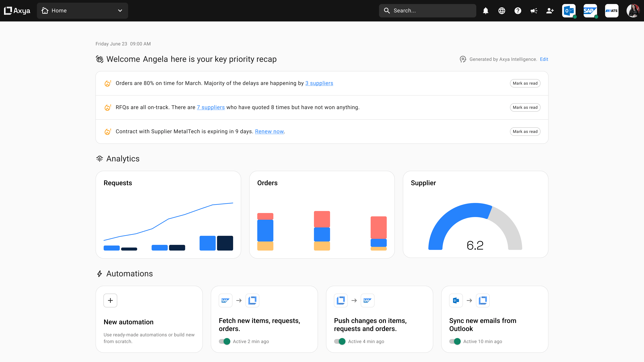Disable the Sync new emails from Outlook switch
This screenshot has height=362, width=644.
(455, 341)
